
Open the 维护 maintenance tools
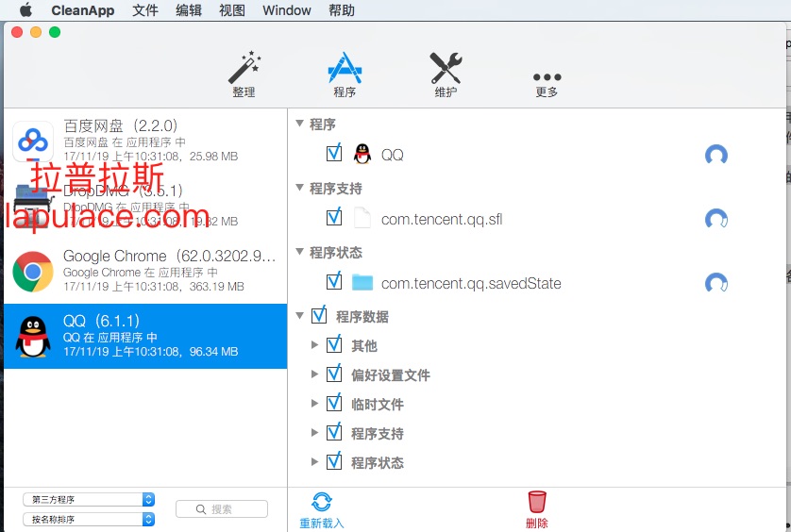[446, 74]
